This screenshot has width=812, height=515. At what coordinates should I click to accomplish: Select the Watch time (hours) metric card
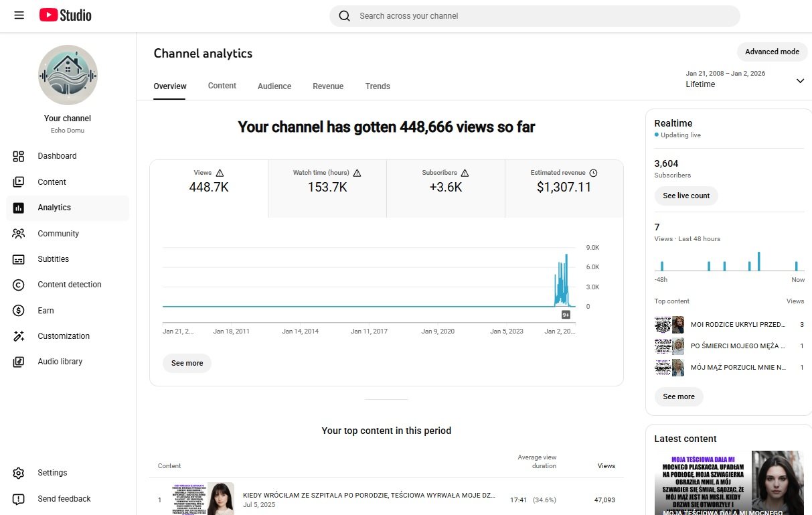click(327, 189)
